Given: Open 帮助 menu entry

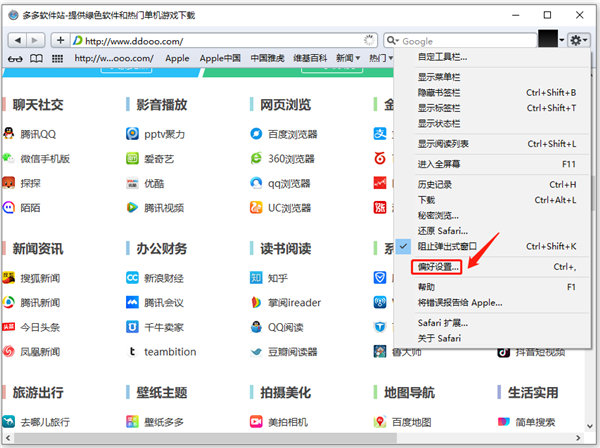Looking at the screenshot, I should [492, 287].
